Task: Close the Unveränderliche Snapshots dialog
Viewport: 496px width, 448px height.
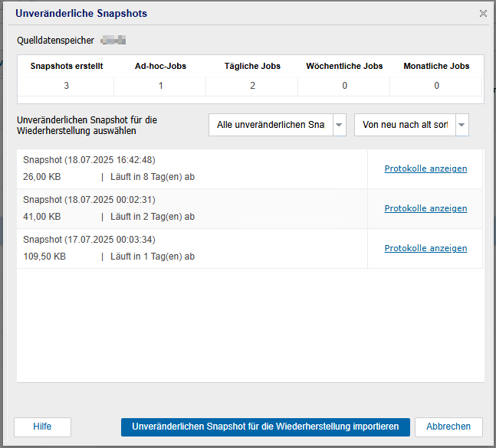Action: (483, 14)
